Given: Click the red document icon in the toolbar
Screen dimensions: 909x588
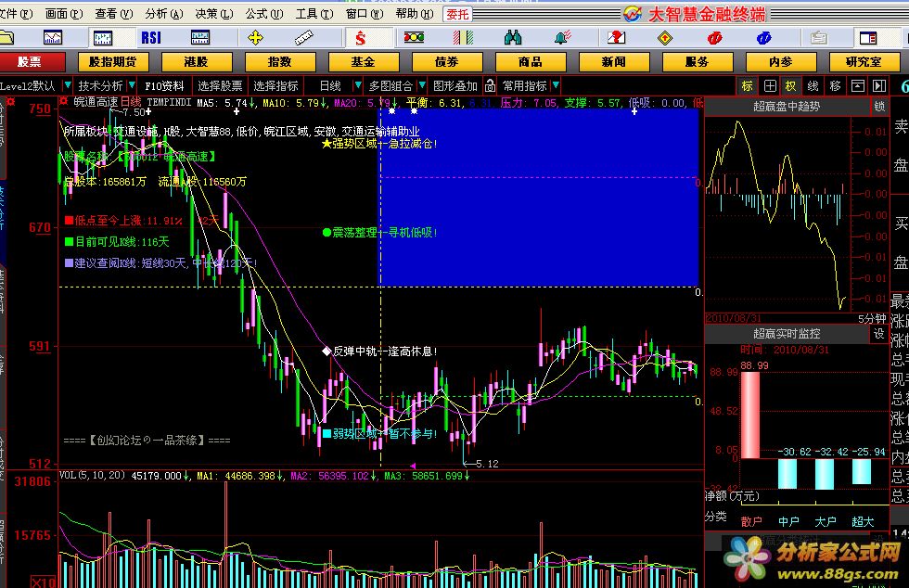Looking at the screenshot, I should pyautogui.click(x=616, y=38).
